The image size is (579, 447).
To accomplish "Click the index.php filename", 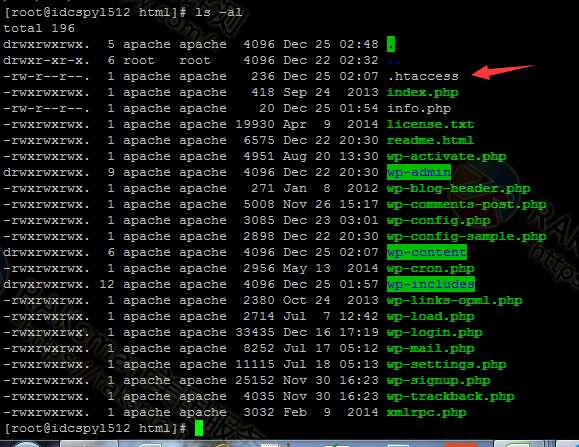I will (422, 92).
